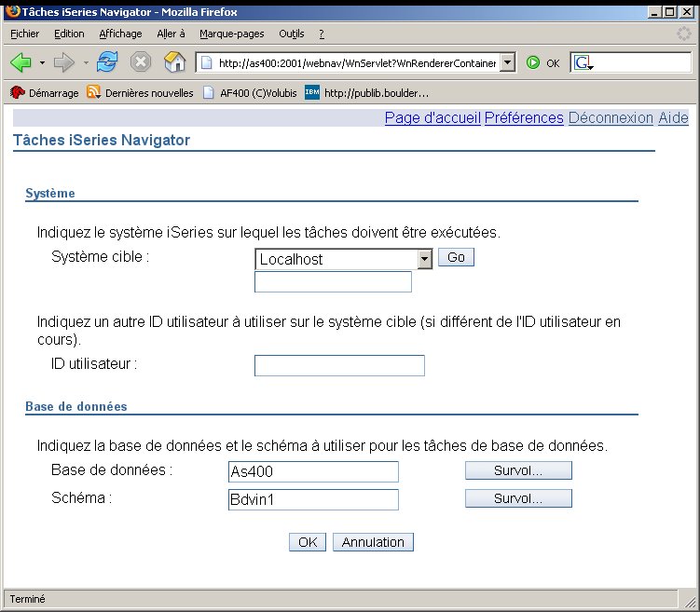Expand the address bar URL dropdown
The image size is (700, 612).
coord(507,62)
